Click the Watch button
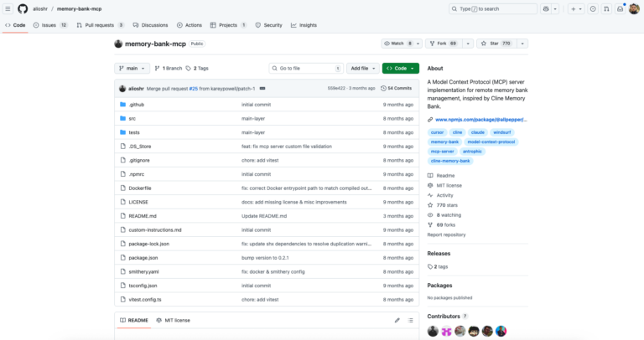 coord(397,44)
